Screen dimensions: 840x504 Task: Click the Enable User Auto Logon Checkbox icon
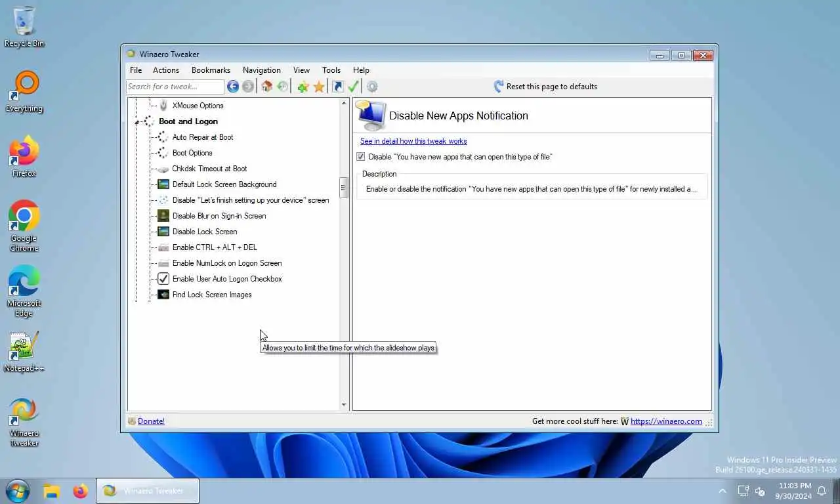tap(163, 279)
